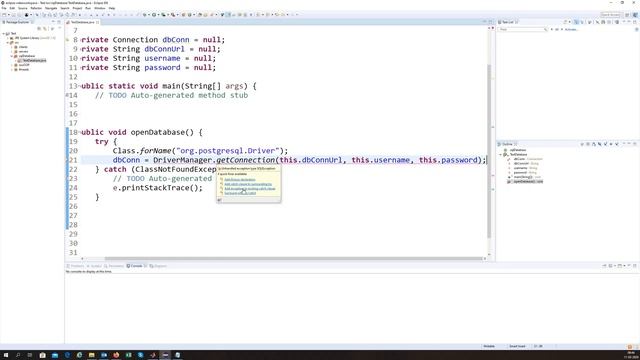Toggle Link with Editor in Package Explorer
Viewport: 640px width, 360px height.
pos(44,29)
